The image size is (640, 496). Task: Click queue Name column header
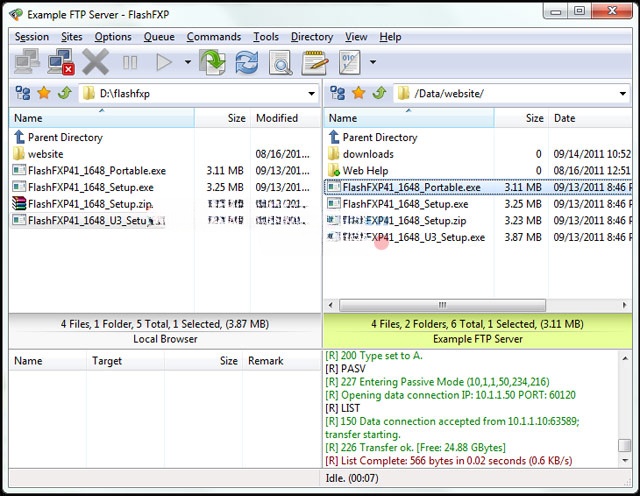[x=48, y=361]
